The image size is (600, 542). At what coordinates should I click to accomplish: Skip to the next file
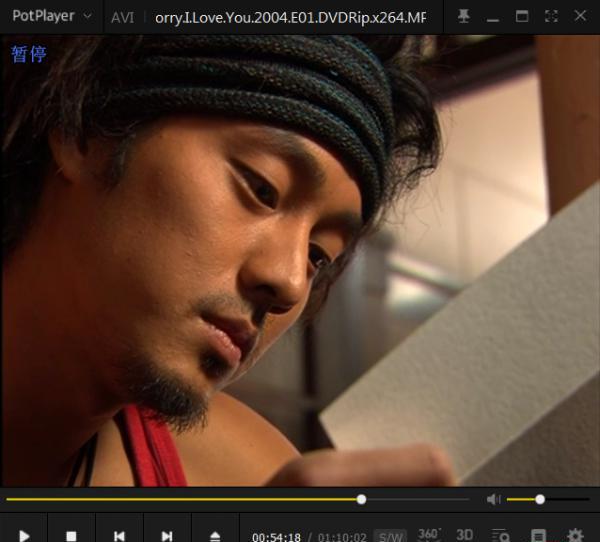(x=167, y=535)
